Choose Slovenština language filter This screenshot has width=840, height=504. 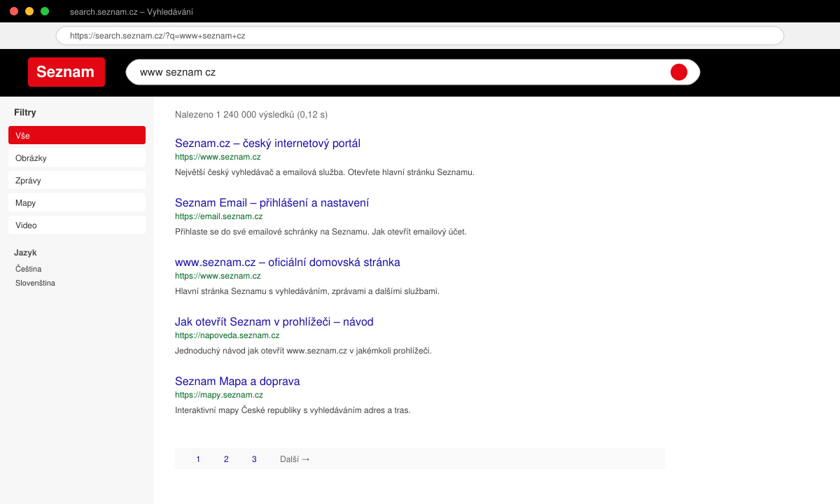coord(35,283)
